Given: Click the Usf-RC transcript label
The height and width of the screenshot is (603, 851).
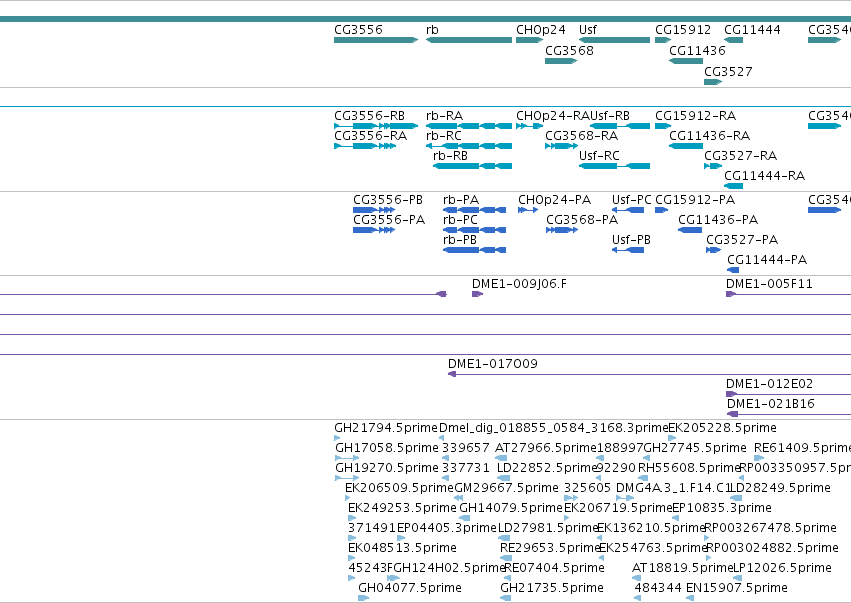Looking at the screenshot, I should click(599, 156).
